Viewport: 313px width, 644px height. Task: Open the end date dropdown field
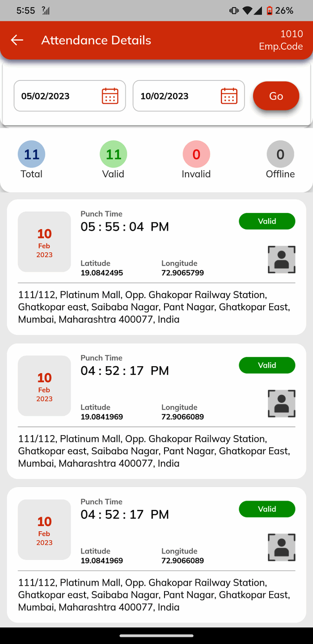point(188,96)
